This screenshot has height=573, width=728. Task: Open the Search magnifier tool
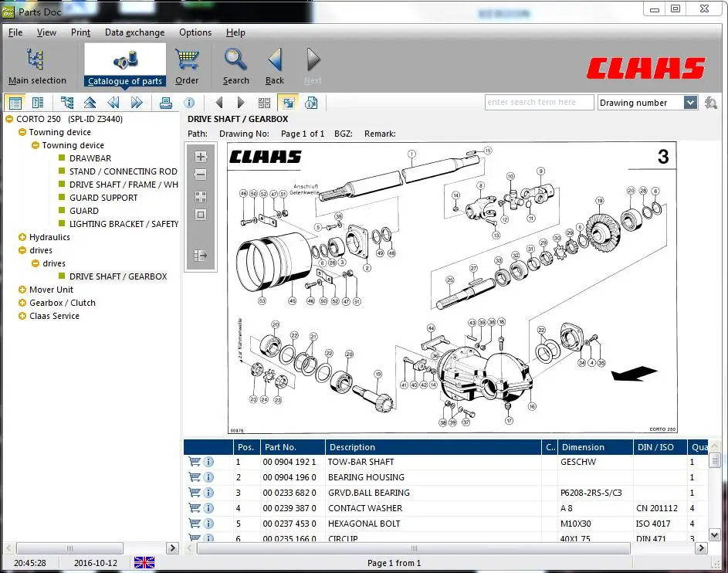click(x=236, y=66)
